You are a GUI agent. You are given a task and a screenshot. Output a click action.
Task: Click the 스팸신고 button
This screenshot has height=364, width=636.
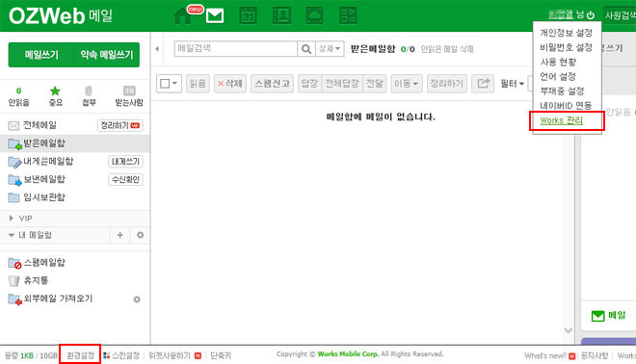pos(272,84)
